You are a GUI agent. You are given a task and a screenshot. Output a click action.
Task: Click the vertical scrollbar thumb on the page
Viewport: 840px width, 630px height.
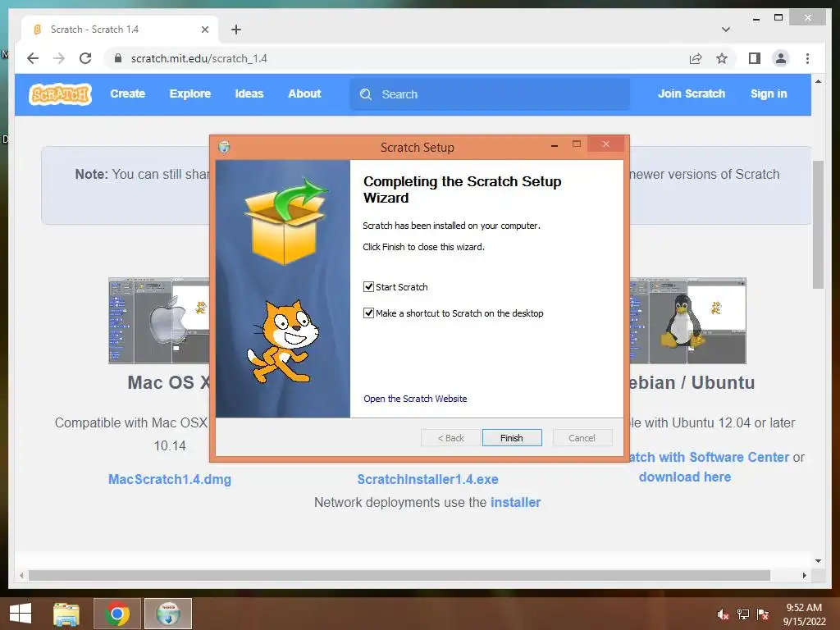tap(818, 225)
